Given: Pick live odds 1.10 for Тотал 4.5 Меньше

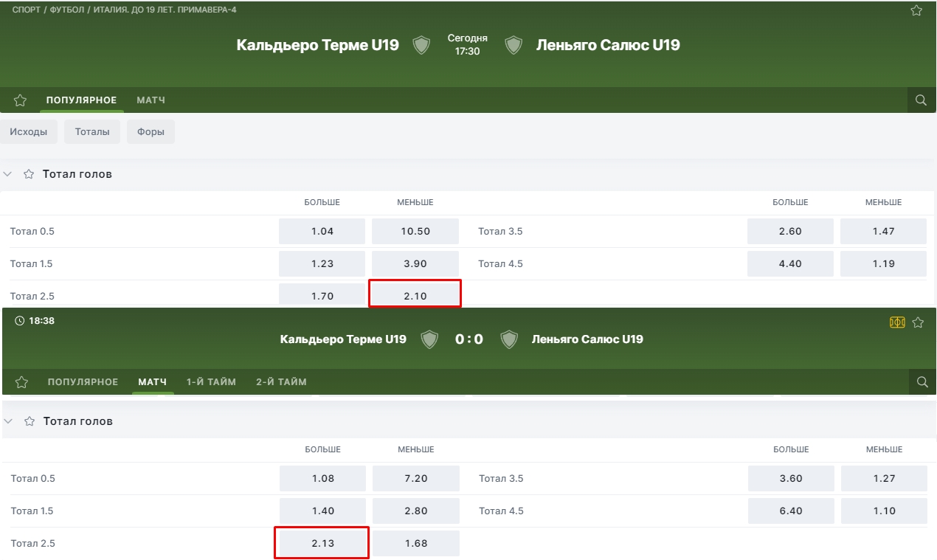Looking at the screenshot, I should (884, 511).
